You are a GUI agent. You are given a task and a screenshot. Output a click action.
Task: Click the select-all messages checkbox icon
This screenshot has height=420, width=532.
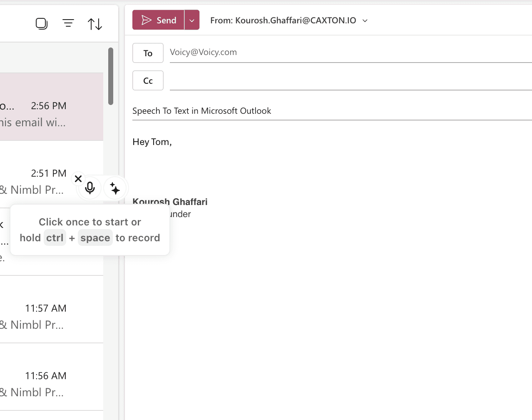click(x=42, y=24)
